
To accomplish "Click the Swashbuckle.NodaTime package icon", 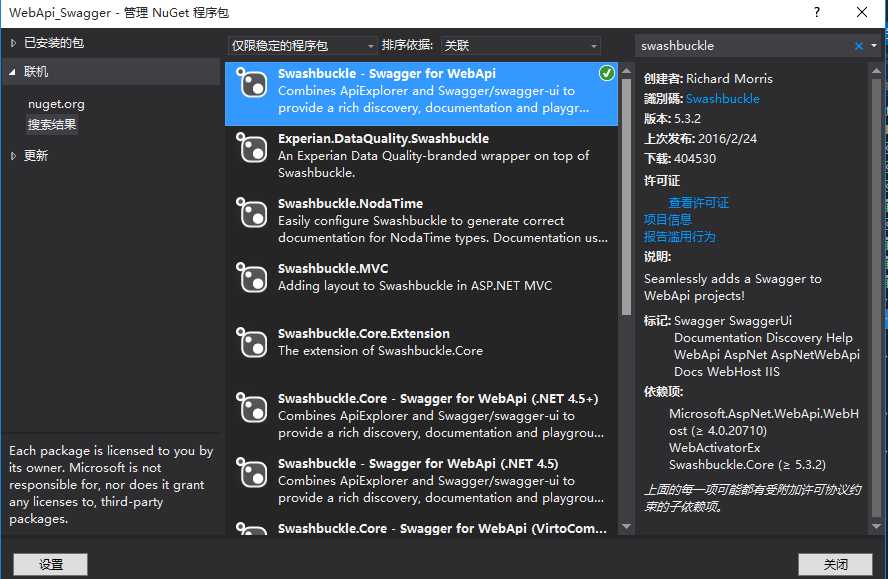I will point(251,213).
